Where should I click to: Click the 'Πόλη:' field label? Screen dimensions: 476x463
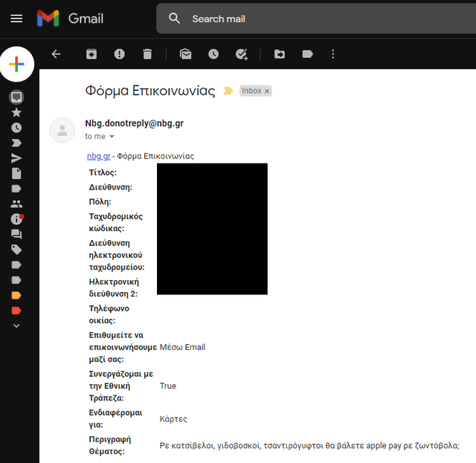click(x=100, y=201)
